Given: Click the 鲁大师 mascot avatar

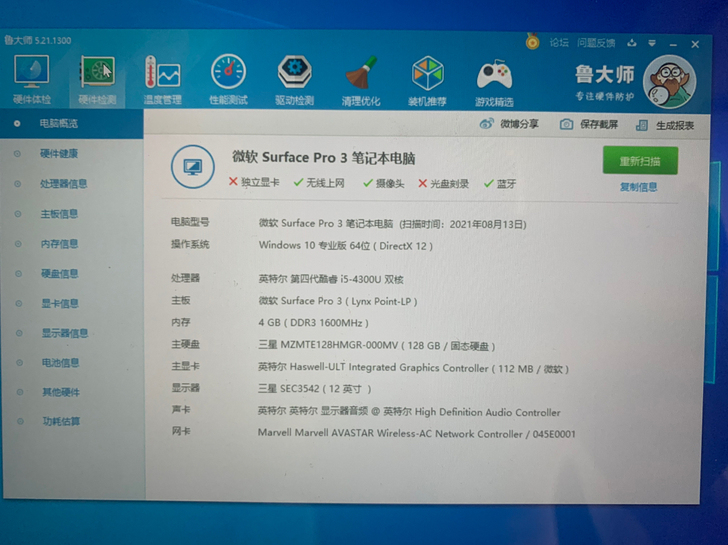Looking at the screenshot, I should tap(669, 82).
